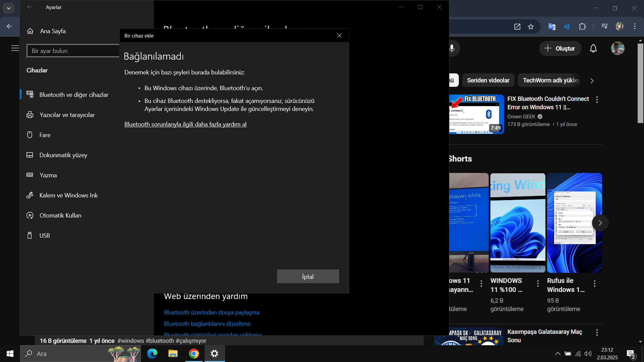Click the İptal button in dialog

(x=308, y=277)
